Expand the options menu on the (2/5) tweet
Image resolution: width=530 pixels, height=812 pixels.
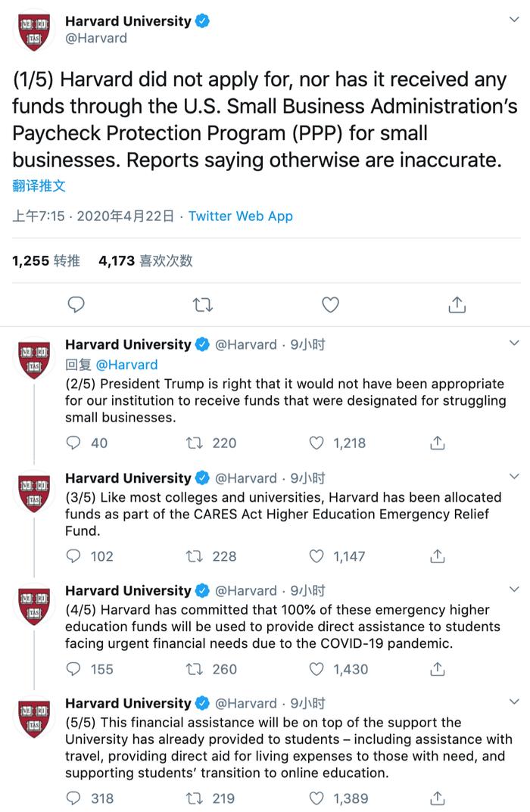514,343
